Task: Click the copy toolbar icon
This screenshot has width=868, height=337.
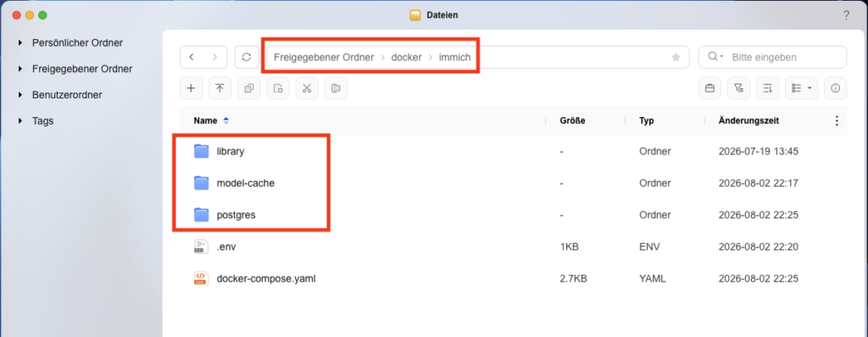Action: [249, 88]
